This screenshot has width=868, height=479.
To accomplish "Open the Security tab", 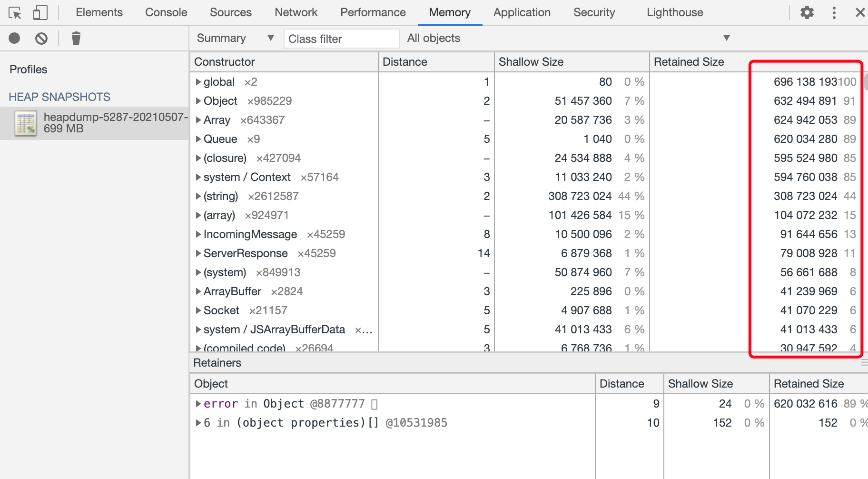I will click(x=594, y=12).
